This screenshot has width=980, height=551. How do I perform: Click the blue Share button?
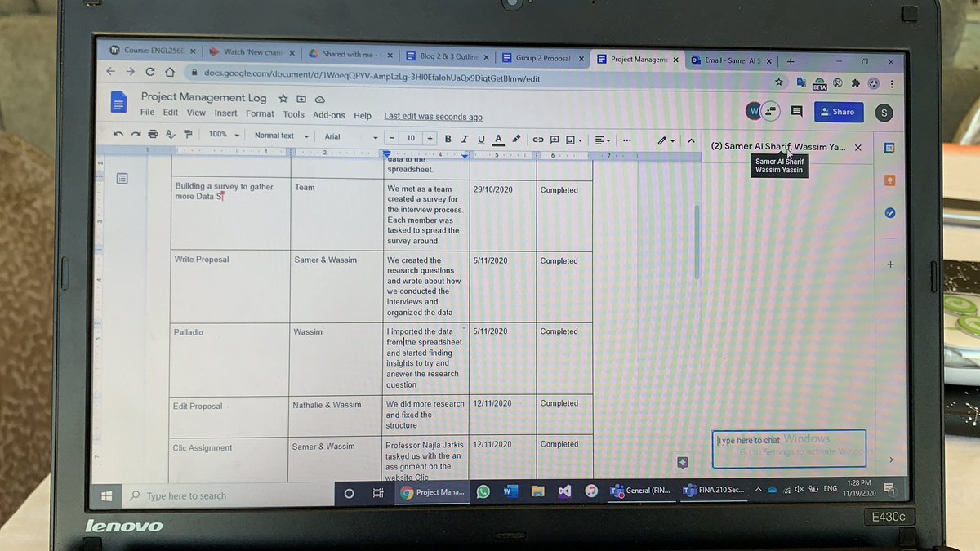838,112
